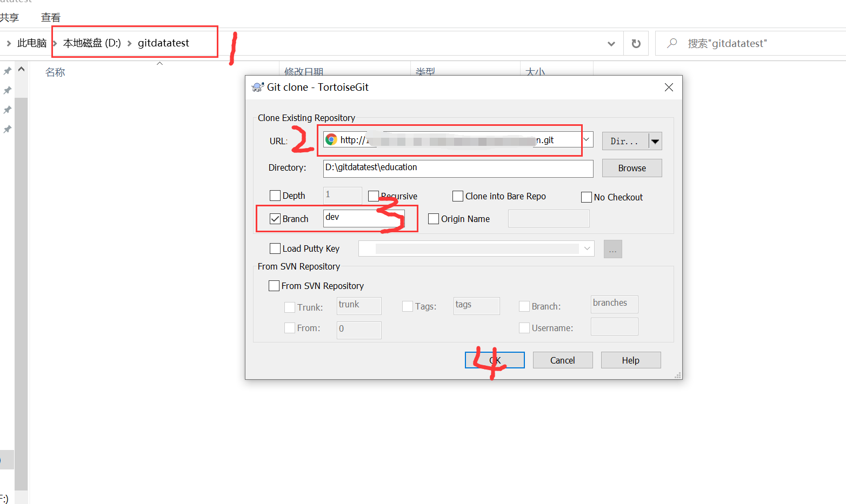Screen dimensions: 846x504
Task: Click the Dir... button
Action: coord(625,142)
